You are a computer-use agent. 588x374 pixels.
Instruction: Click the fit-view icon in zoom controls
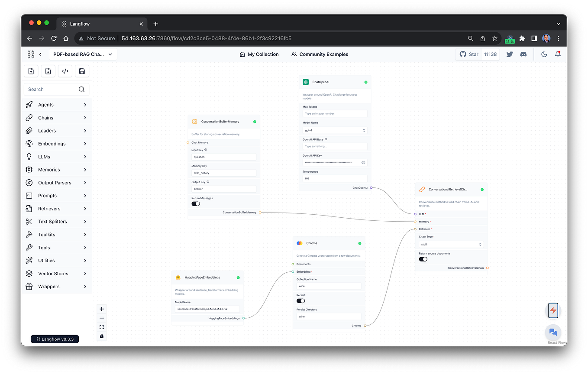(101, 327)
